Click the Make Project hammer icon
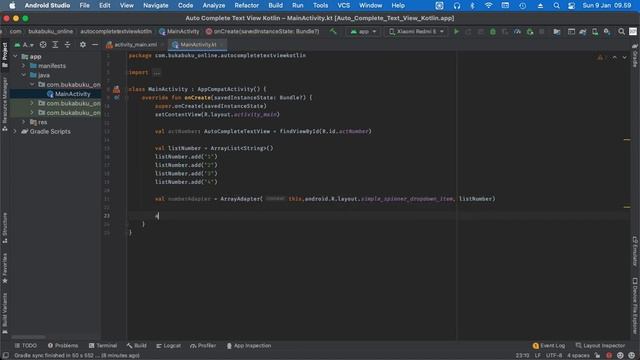 tap(333, 31)
